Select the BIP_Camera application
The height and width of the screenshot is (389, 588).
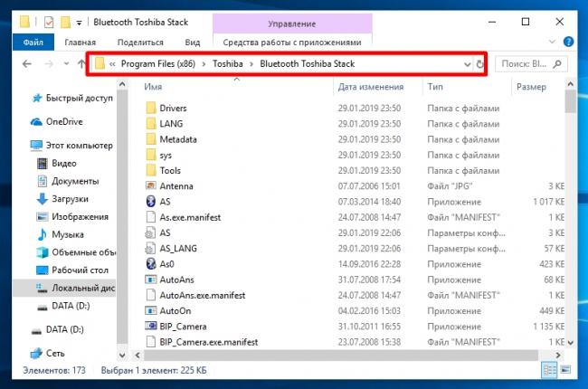(x=183, y=326)
